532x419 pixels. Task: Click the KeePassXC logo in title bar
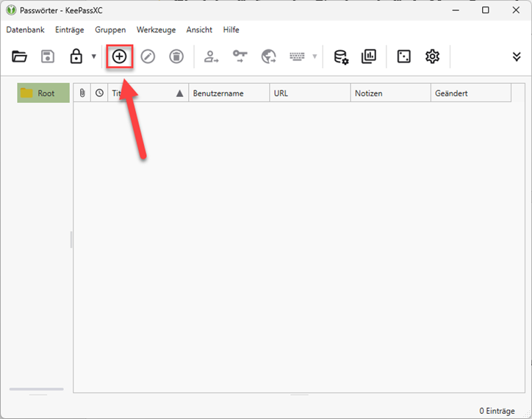[x=11, y=10]
